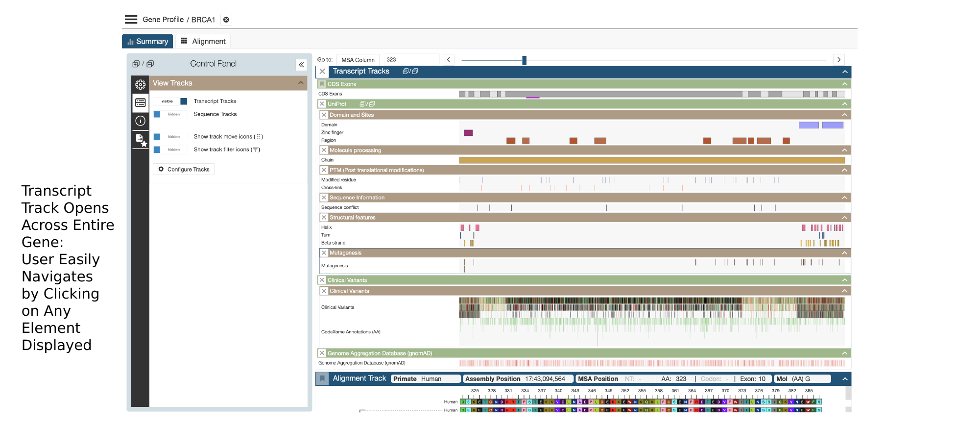
Task: Open the export favorites sidebar icon
Action: point(141,140)
